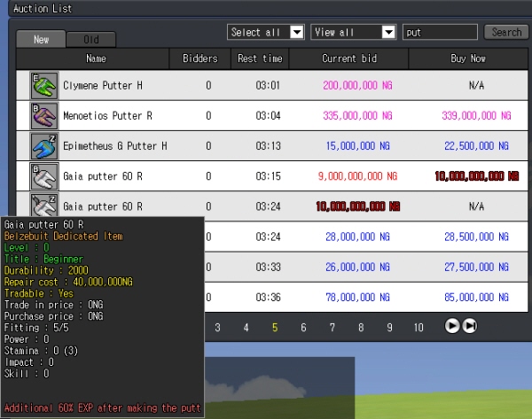Screen dimensions: 532x419
Task: Sort by the Bidders column header
Action: point(200,58)
